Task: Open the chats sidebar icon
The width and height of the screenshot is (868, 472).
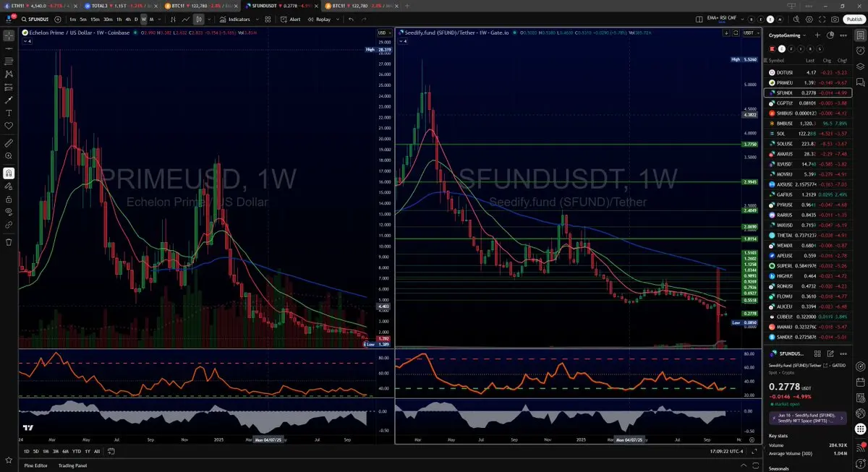Action: (860, 82)
